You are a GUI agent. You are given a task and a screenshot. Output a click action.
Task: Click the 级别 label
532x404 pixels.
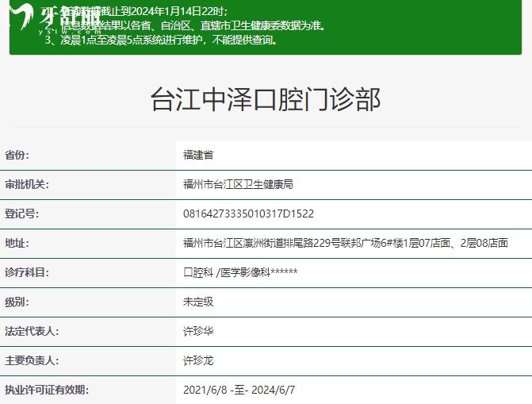click(17, 302)
